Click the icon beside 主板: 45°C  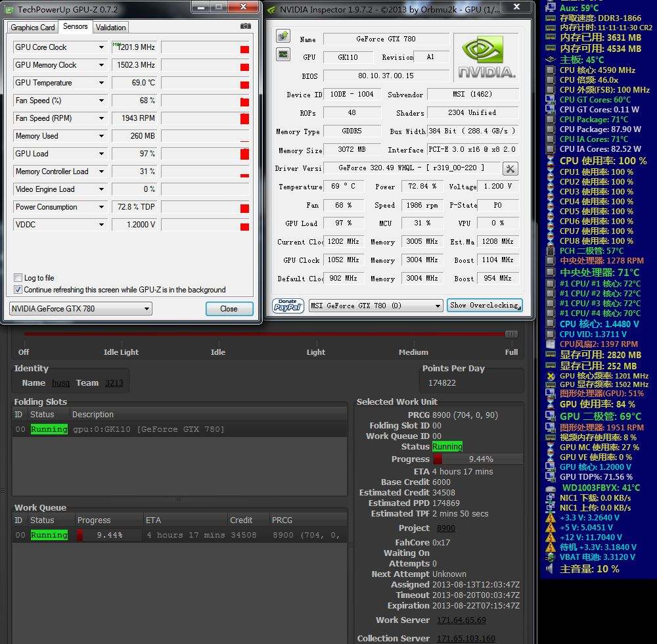click(x=551, y=60)
